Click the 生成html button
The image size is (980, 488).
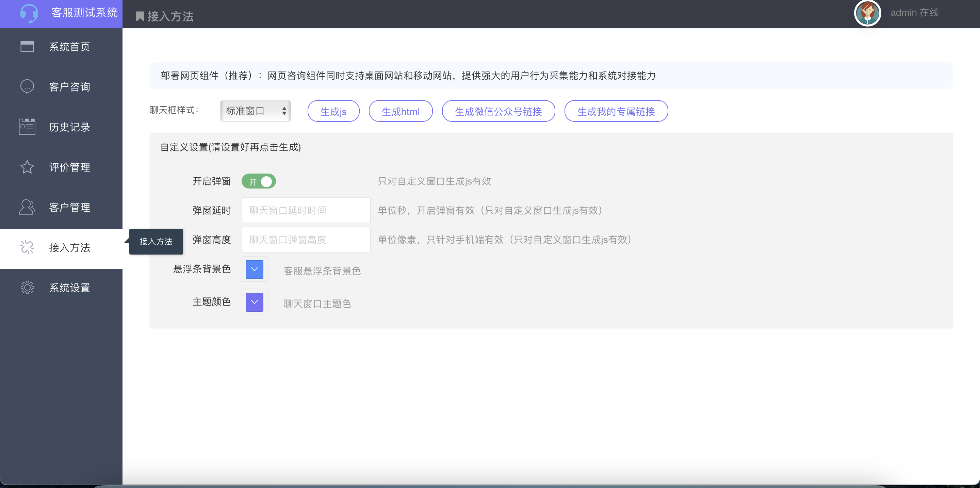coord(401,111)
